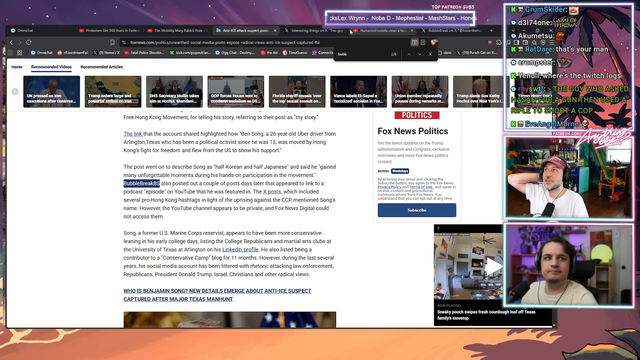Open the Brave shields lion icon
Screen dimensions: 640x360
(x=434, y=42)
